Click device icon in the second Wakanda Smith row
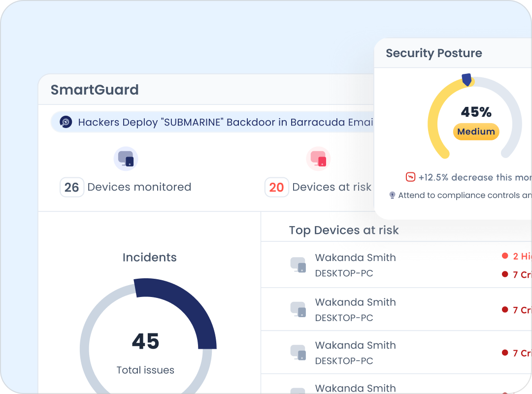 tap(298, 309)
